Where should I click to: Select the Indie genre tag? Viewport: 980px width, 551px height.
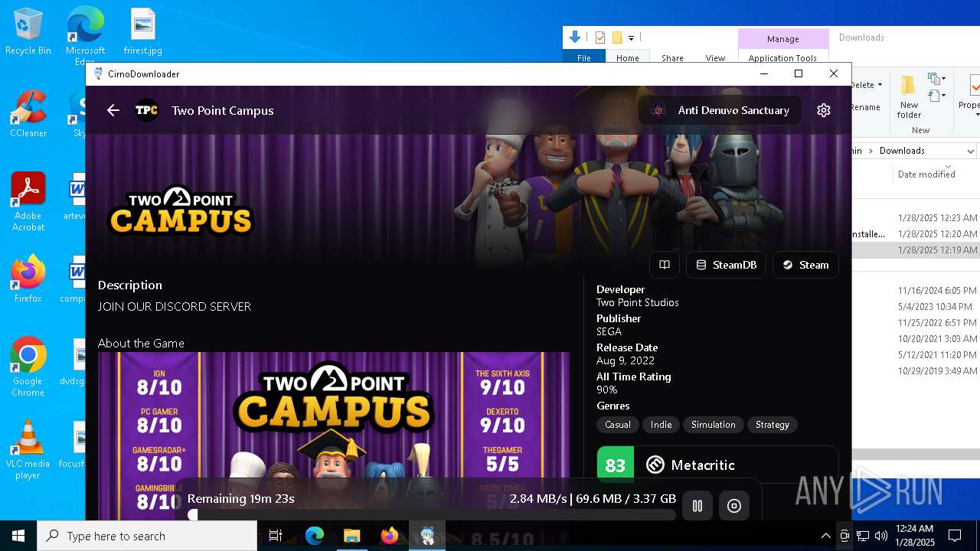pos(661,425)
